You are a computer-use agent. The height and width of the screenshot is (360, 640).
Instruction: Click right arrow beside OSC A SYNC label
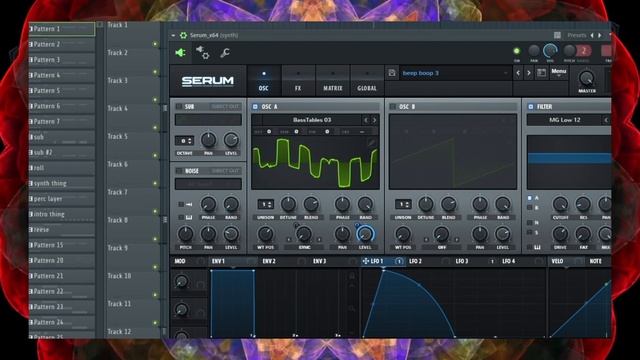(x=319, y=239)
